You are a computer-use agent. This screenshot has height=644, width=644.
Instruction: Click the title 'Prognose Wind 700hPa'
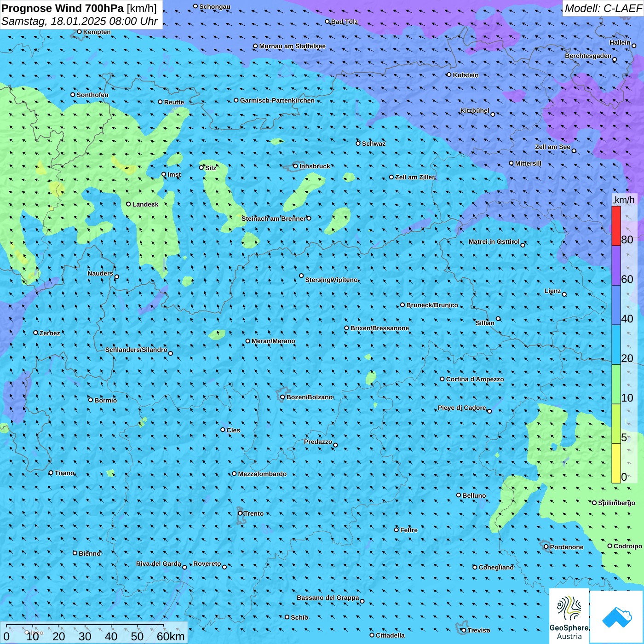click(63, 8)
